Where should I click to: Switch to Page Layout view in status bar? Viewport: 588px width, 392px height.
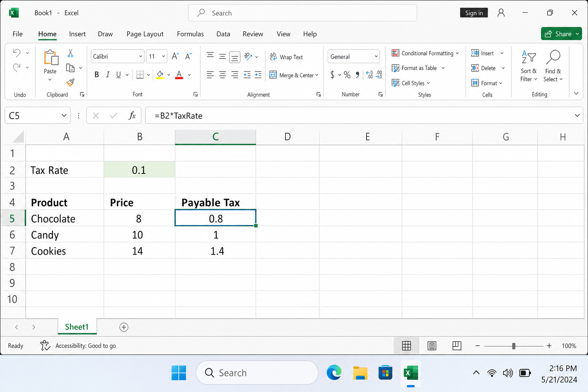pos(432,346)
